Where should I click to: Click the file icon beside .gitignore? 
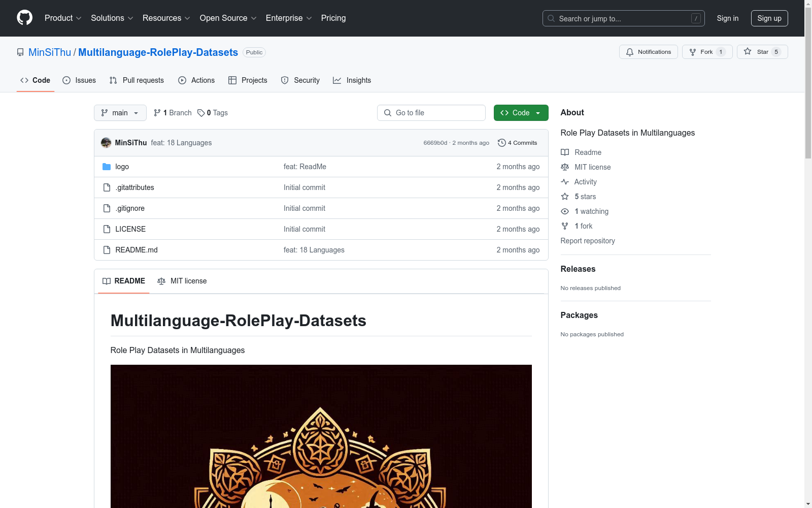click(x=107, y=208)
